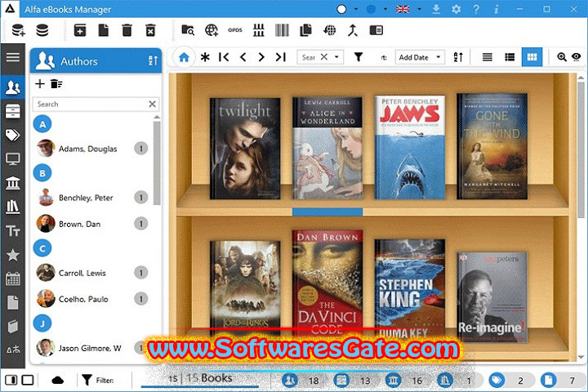The height and width of the screenshot is (392, 588).
Task: Switch to detailed list view
Action: point(510,57)
